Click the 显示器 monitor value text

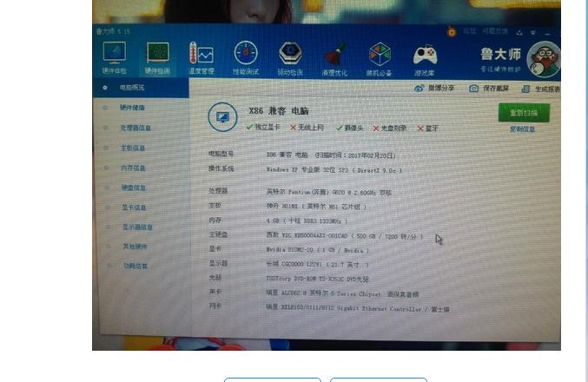(317, 264)
